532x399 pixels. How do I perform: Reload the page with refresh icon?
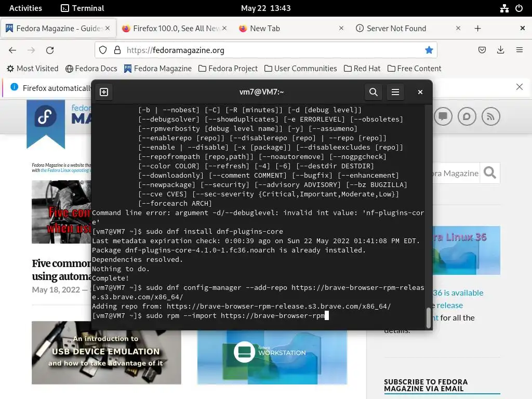coord(50,50)
